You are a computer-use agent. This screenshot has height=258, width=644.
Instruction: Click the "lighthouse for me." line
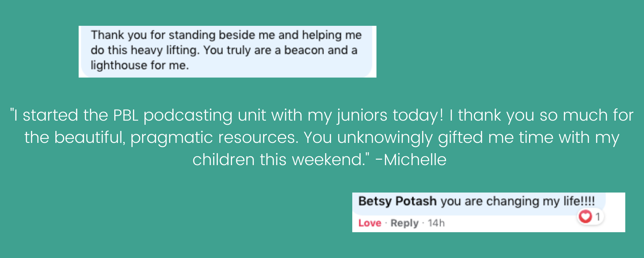click(140, 65)
